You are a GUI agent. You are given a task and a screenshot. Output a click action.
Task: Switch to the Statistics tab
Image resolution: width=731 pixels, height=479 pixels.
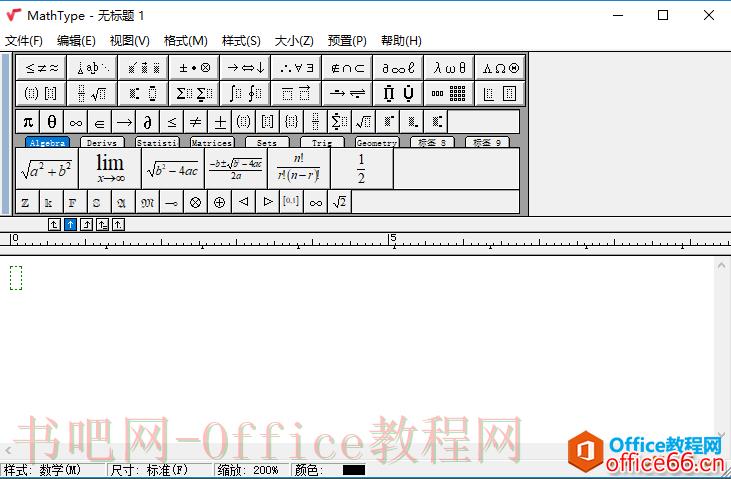157,142
